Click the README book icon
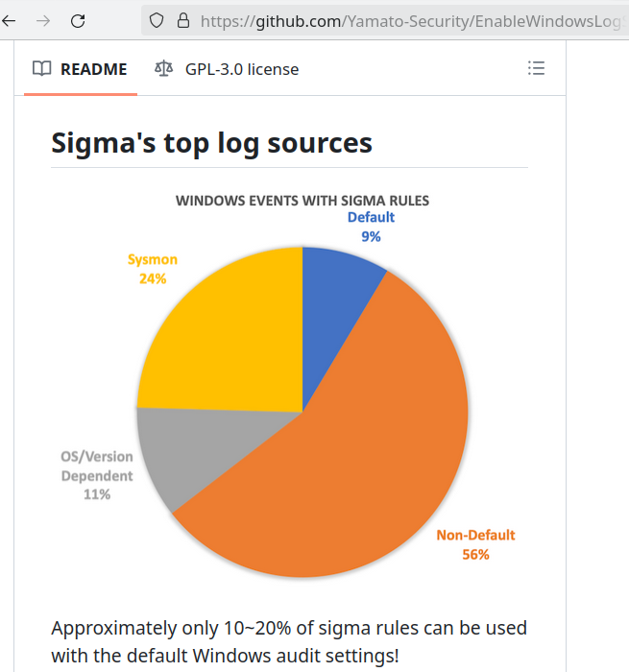Viewport: 629px width, 672px height. [42, 68]
